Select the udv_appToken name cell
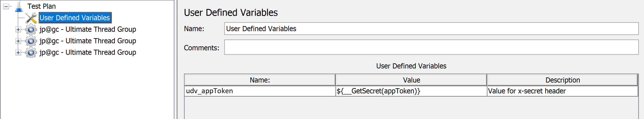 tap(260, 91)
